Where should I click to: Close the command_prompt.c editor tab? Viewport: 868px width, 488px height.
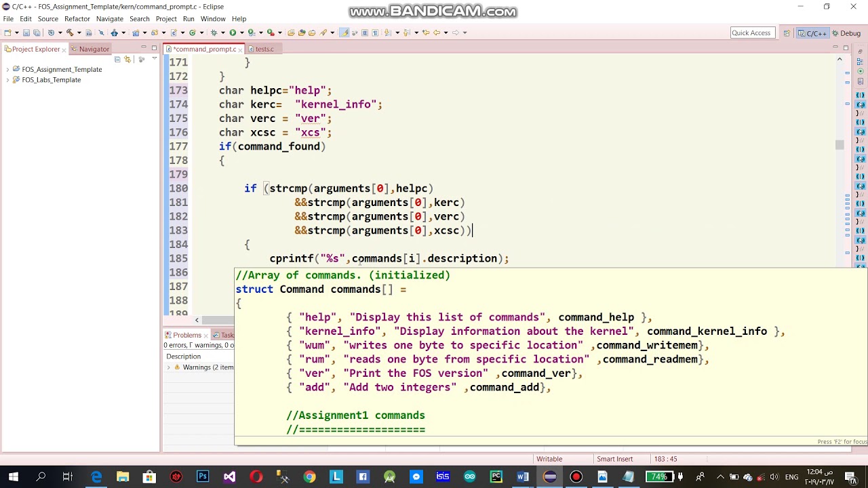point(241,49)
